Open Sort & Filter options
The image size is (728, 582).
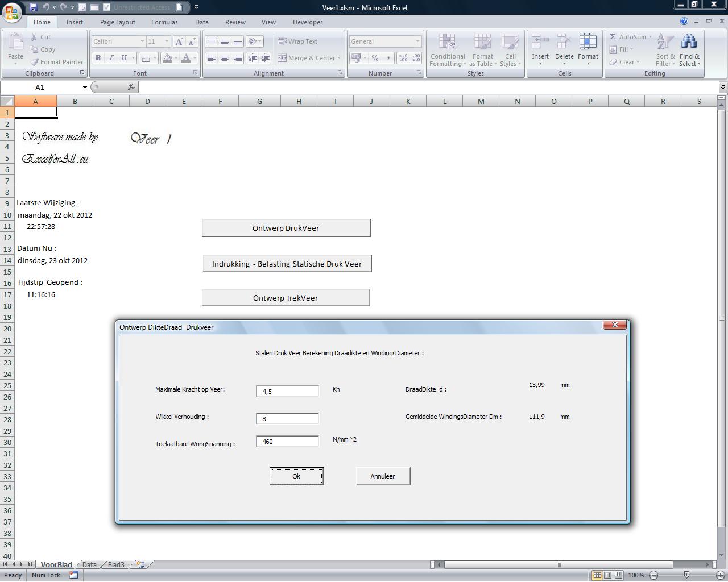click(x=665, y=50)
